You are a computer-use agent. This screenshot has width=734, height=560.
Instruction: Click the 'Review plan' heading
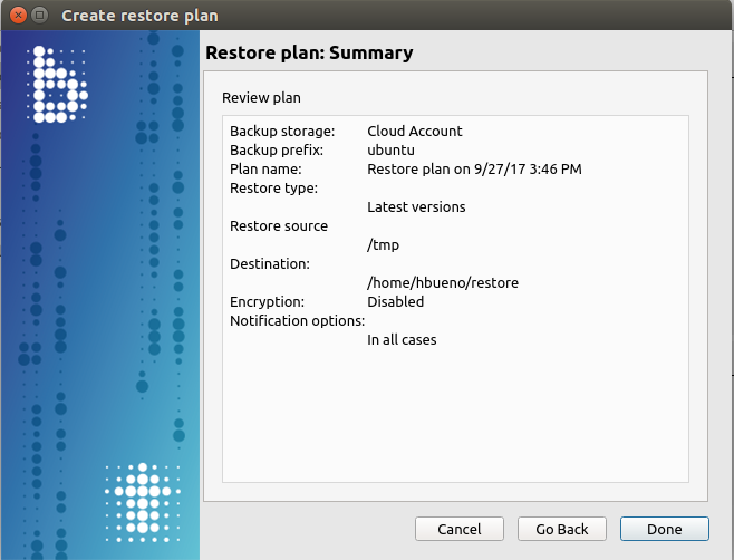261,98
